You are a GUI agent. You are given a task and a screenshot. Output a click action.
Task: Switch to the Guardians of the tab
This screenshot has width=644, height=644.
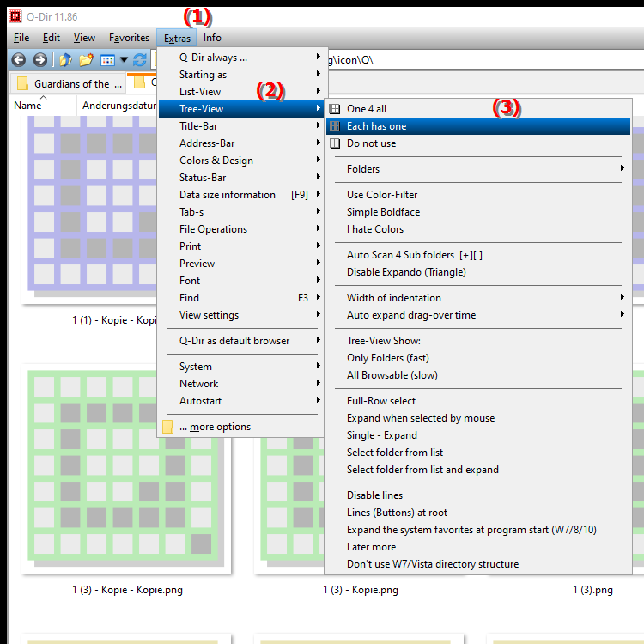tap(67, 83)
